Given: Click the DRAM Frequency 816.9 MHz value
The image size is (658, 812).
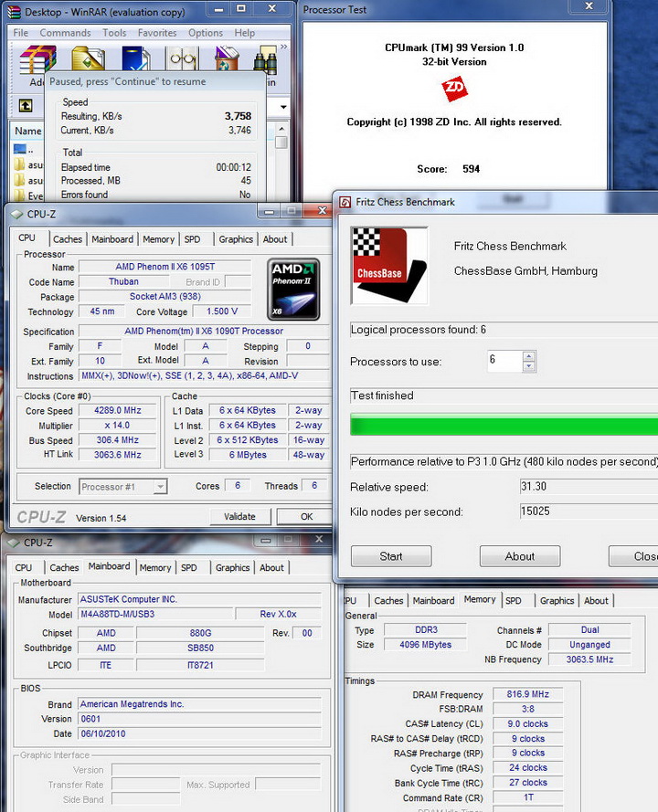Looking at the screenshot, I should pos(527,694).
